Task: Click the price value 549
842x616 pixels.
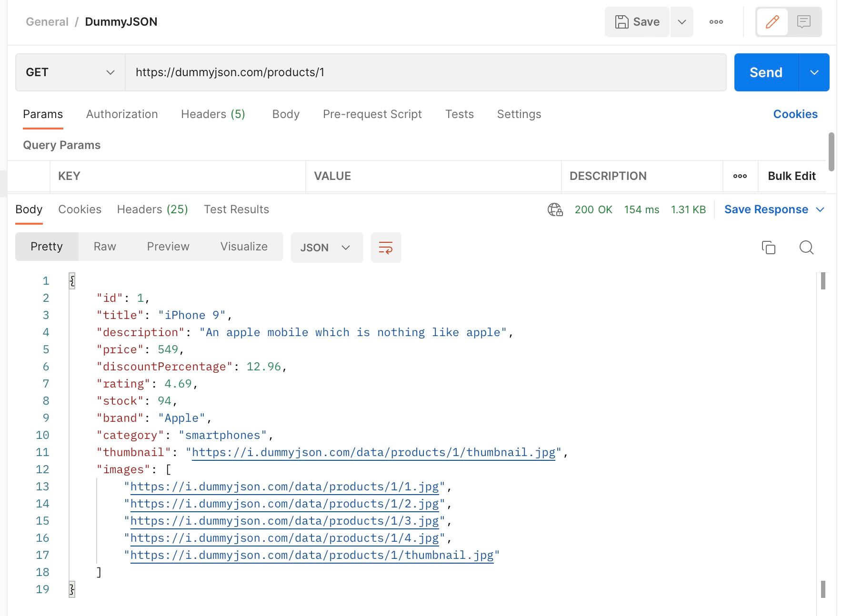Action: (x=168, y=349)
